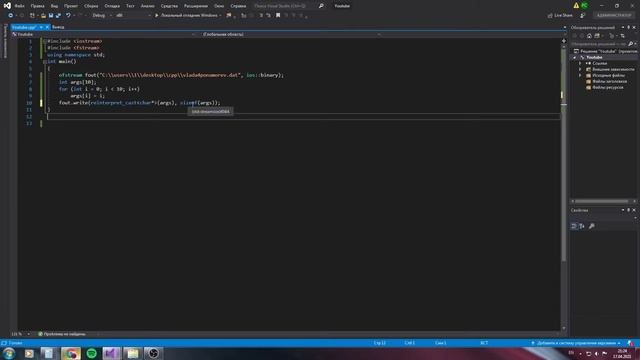Open the Youtube project scope dropdown

(x=103, y=34)
